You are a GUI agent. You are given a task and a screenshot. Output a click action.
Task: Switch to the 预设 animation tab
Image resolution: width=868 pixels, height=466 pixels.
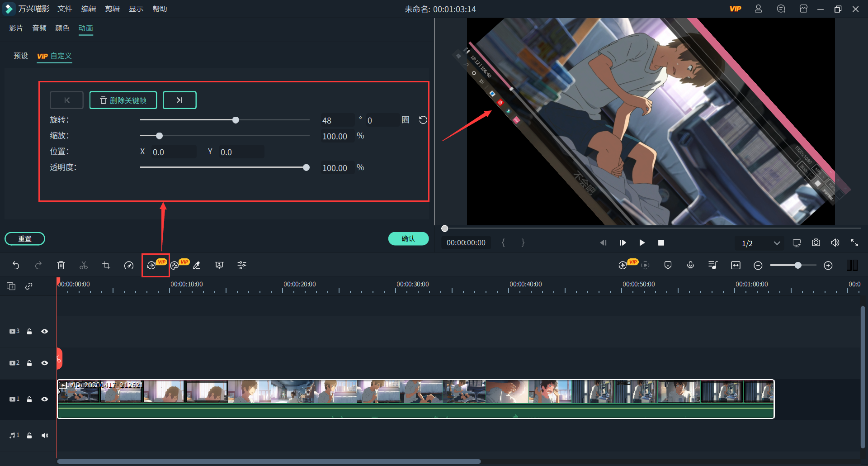(x=21, y=56)
